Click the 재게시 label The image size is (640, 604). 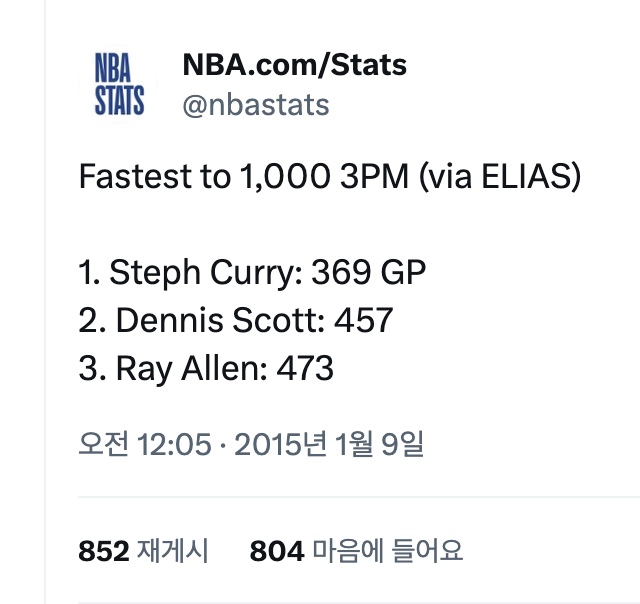coord(172,550)
